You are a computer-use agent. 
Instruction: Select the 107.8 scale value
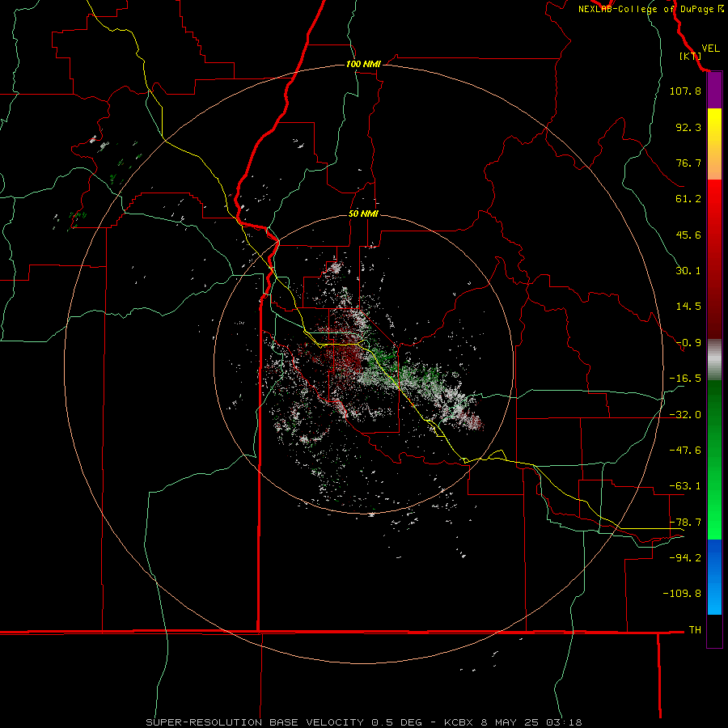click(685, 91)
